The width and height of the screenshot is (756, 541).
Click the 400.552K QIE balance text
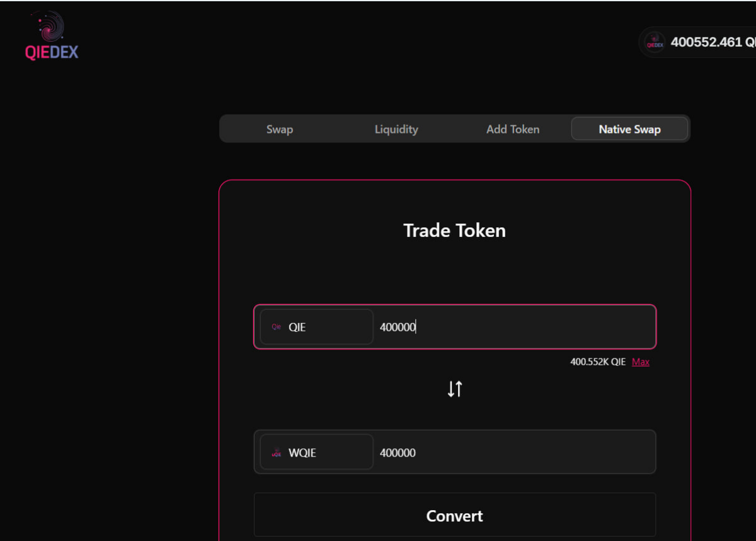coord(597,362)
